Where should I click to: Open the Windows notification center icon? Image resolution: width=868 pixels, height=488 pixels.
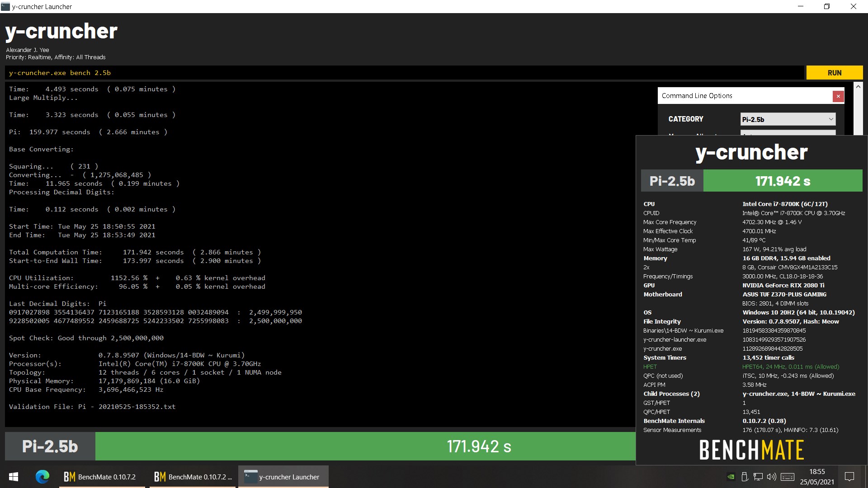coord(849,477)
